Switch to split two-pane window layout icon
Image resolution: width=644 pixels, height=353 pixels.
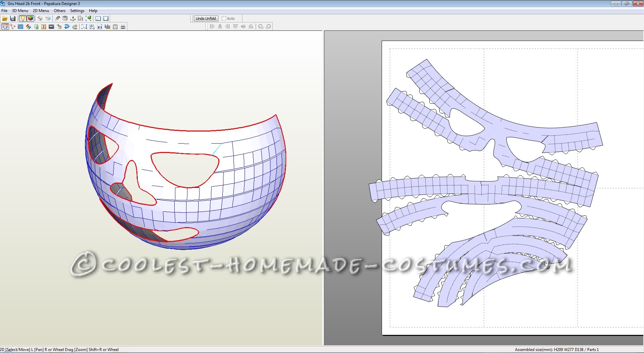pos(98,18)
